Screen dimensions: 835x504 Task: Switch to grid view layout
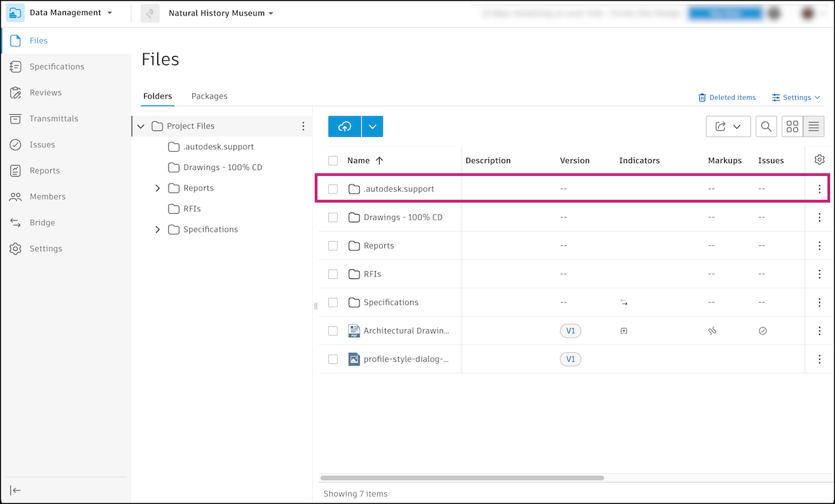[x=793, y=126]
